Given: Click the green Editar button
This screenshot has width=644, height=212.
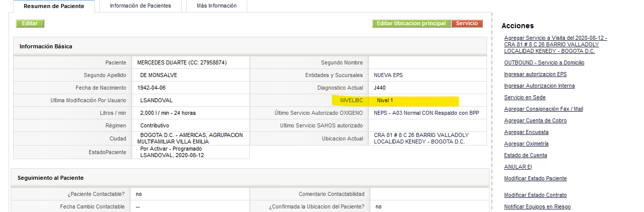Looking at the screenshot, I should pyautogui.click(x=30, y=24).
